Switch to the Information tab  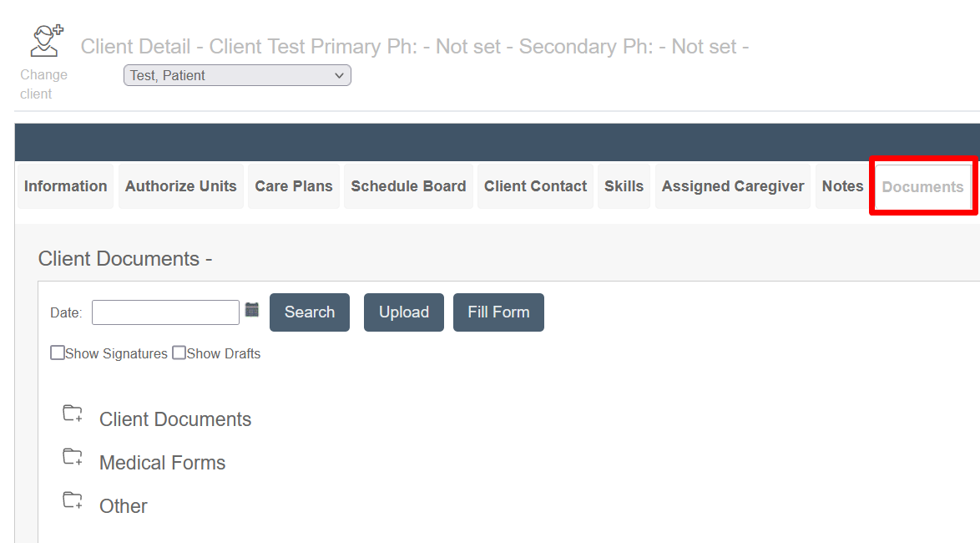(66, 186)
